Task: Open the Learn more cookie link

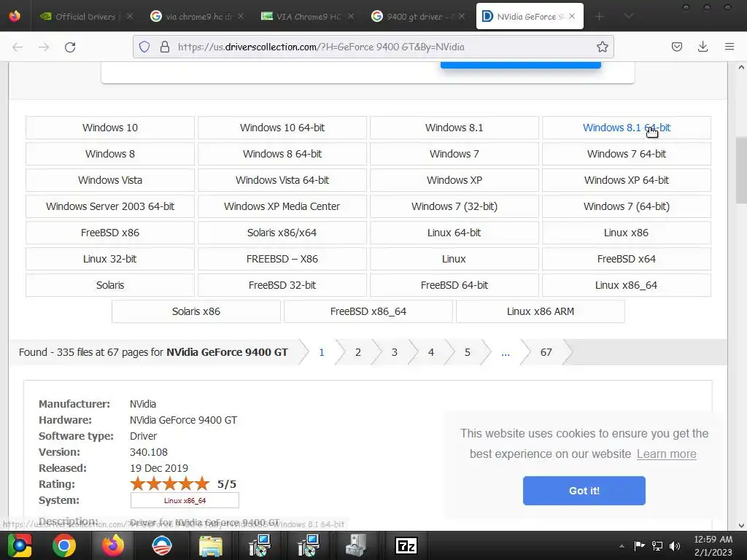Action: [x=667, y=454]
